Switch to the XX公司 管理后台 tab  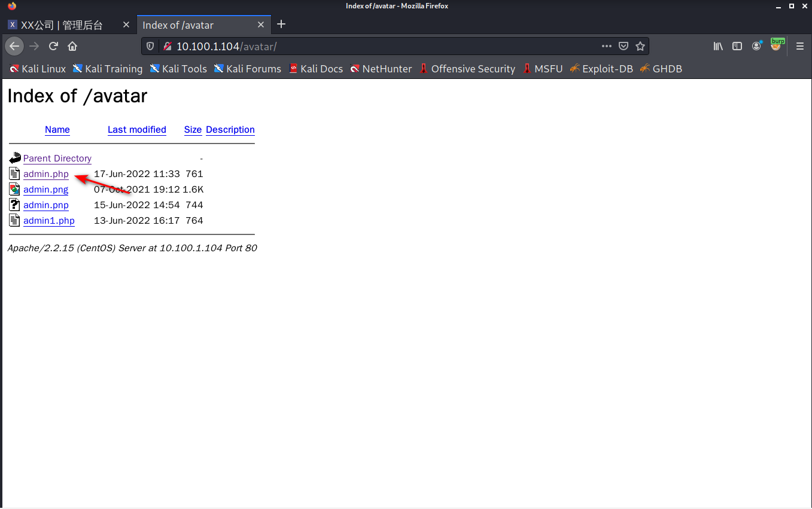[x=62, y=25]
